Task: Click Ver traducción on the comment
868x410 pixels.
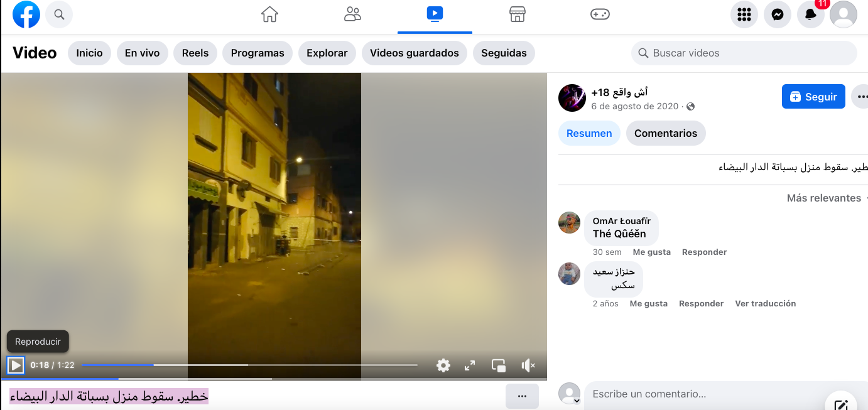Action: (766, 303)
